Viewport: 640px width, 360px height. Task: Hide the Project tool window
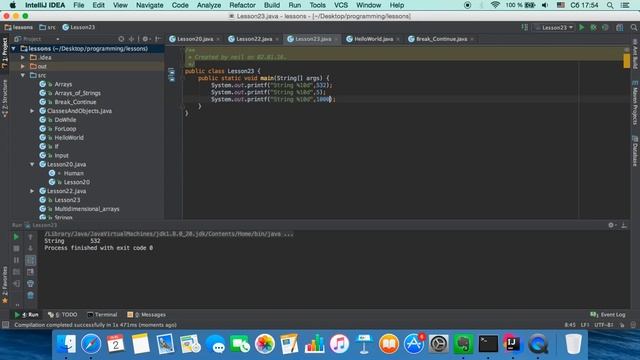pos(158,39)
